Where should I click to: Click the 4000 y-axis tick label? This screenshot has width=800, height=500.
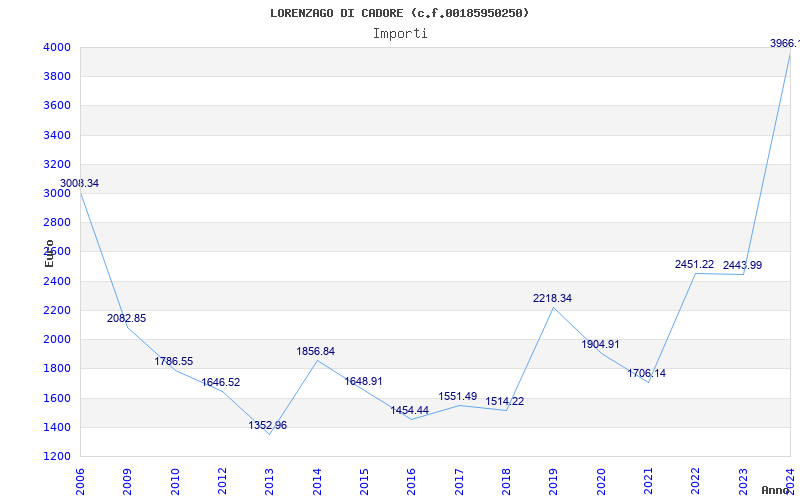point(57,47)
